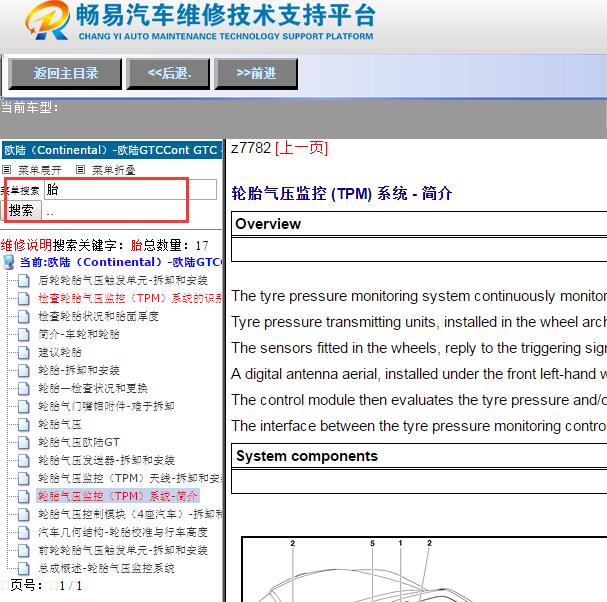This screenshot has height=602, width=607.
Task: Click paragraph starting 'Tyre pressure transmitting units'
Action: tap(419, 322)
